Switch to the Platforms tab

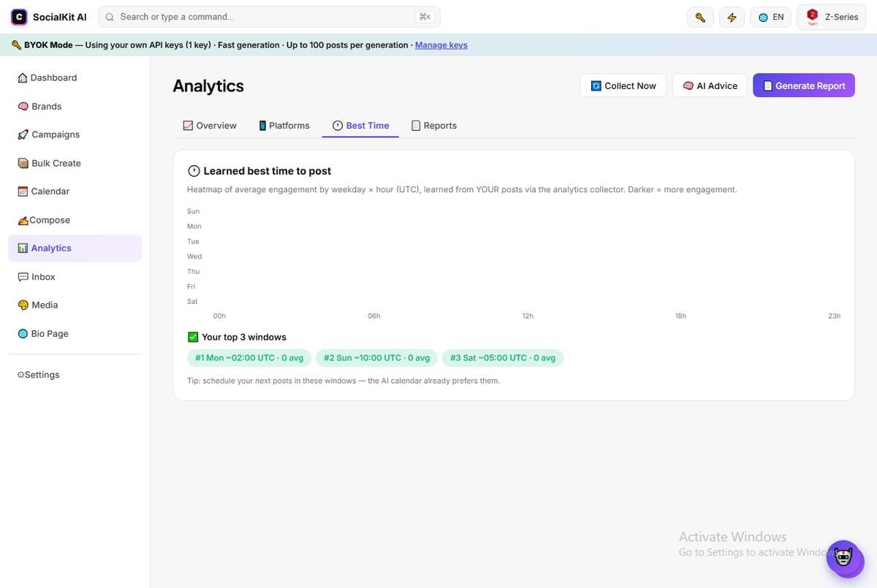[284, 126]
